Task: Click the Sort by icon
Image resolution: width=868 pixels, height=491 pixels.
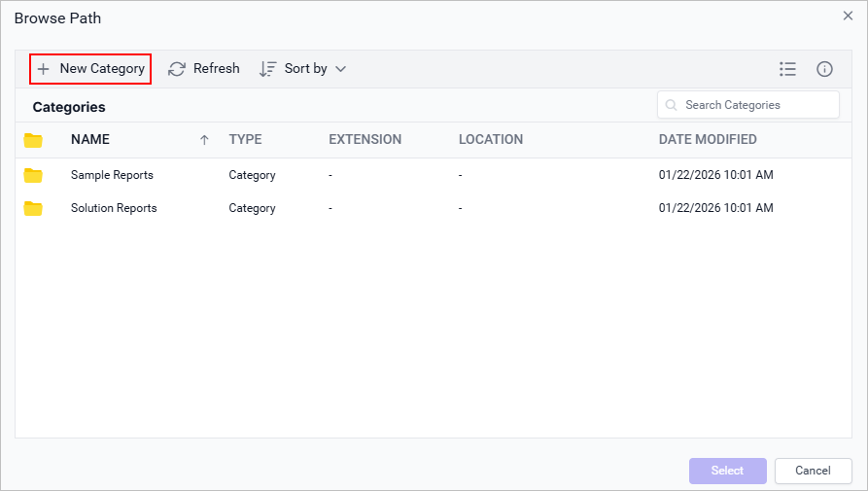Action: (x=268, y=69)
